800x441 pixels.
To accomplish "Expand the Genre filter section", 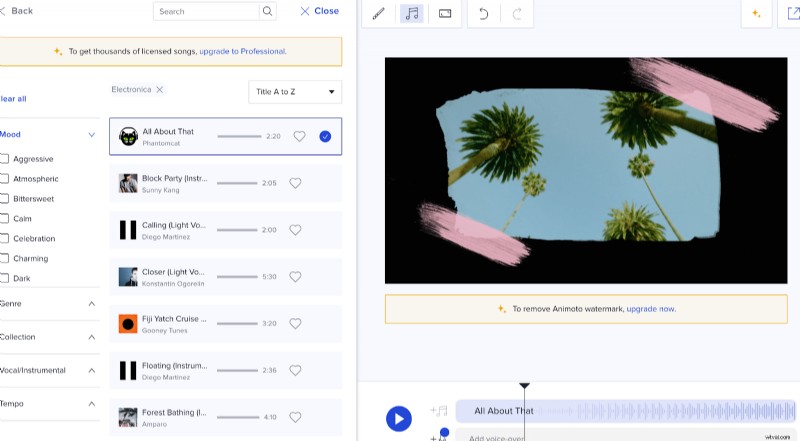I will (x=92, y=304).
